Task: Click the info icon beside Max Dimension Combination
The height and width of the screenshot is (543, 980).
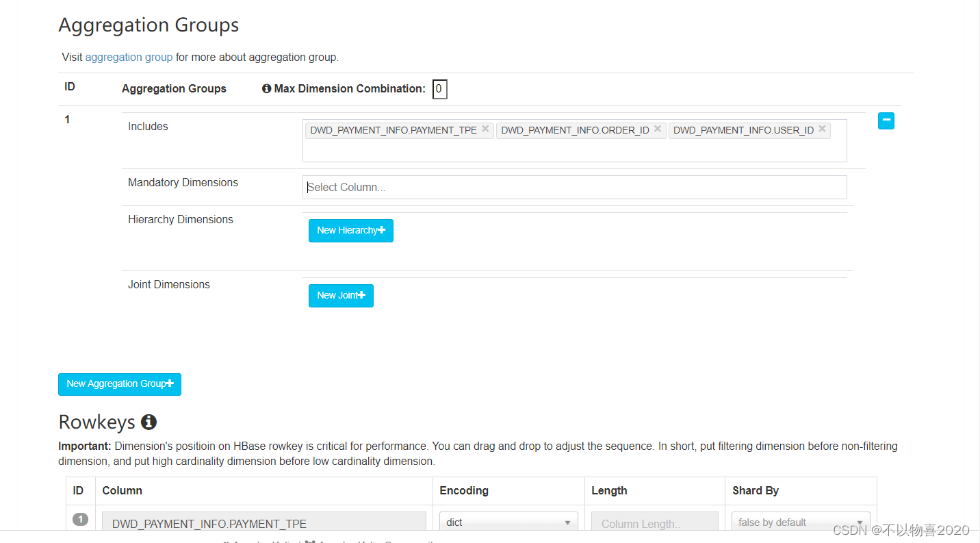Action: (x=267, y=88)
